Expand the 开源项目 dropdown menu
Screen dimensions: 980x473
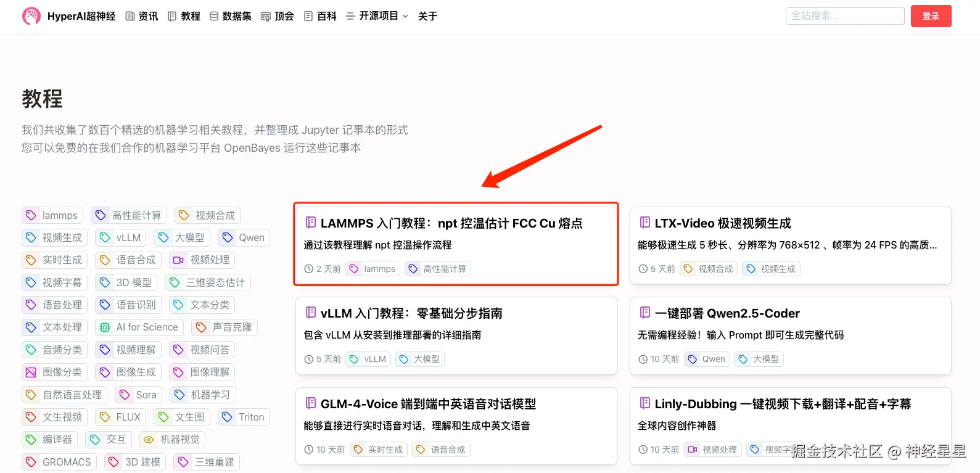[x=377, y=16]
